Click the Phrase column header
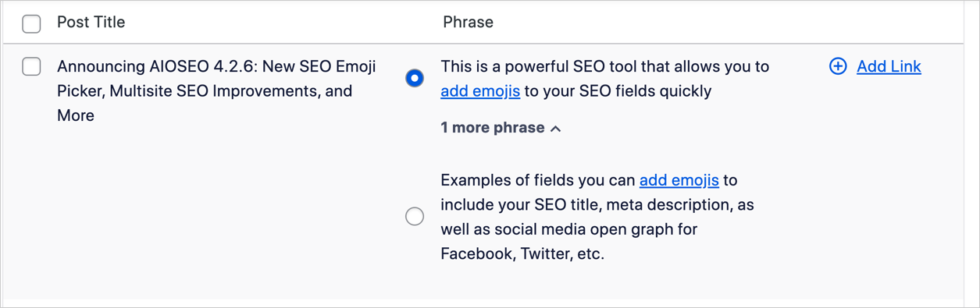The width and height of the screenshot is (980, 308). [468, 23]
